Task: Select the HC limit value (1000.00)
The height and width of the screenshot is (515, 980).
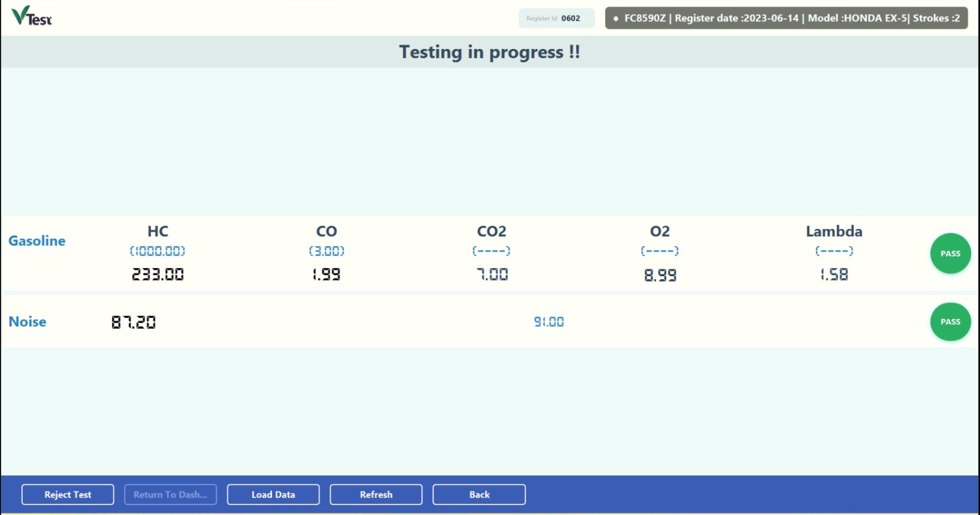Action: 157,251
